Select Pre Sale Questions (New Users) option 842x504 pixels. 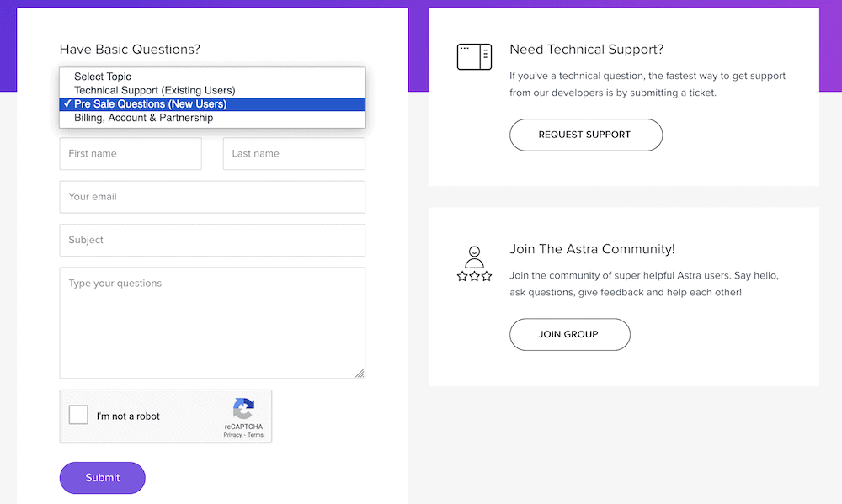[212, 104]
